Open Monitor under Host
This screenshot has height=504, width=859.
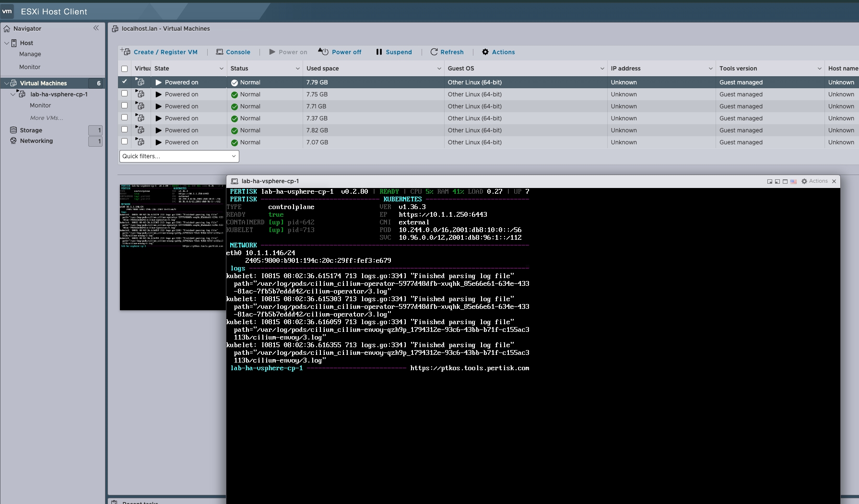pos(30,67)
